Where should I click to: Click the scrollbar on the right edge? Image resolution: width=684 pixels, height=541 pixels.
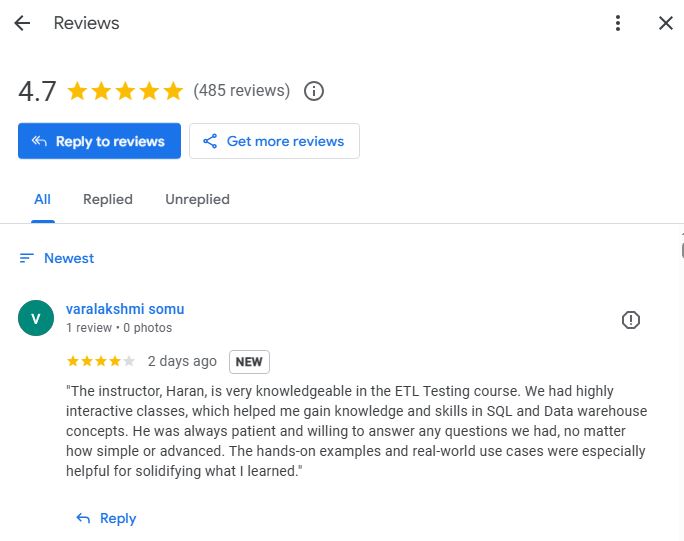click(x=682, y=251)
